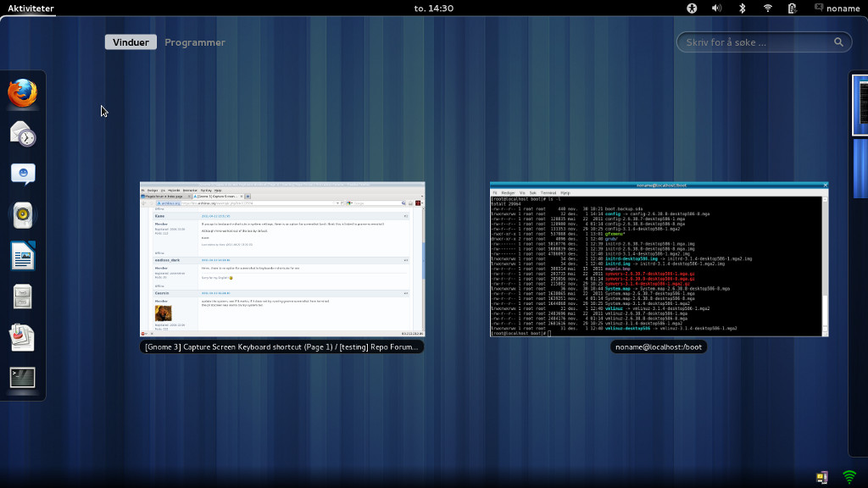Launch Terminal from the dash

(x=23, y=378)
